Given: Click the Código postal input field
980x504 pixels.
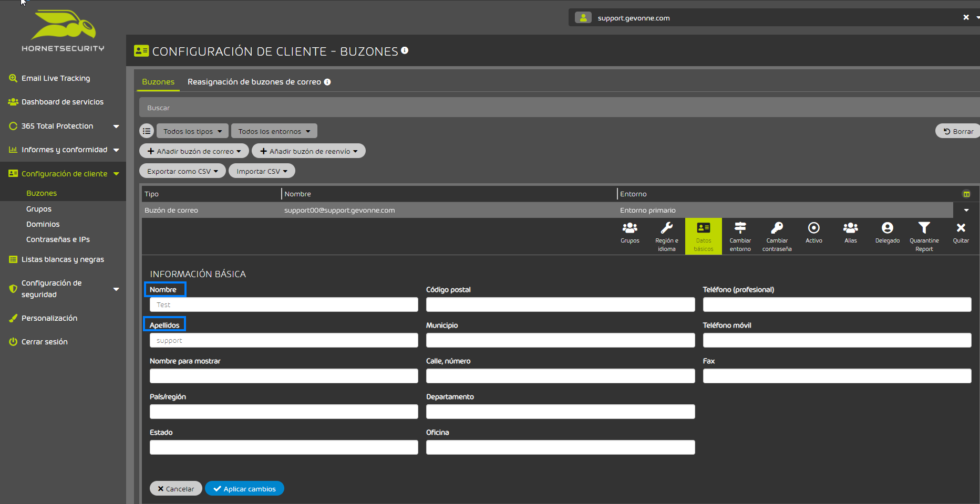Looking at the screenshot, I should pyautogui.click(x=560, y=304).
